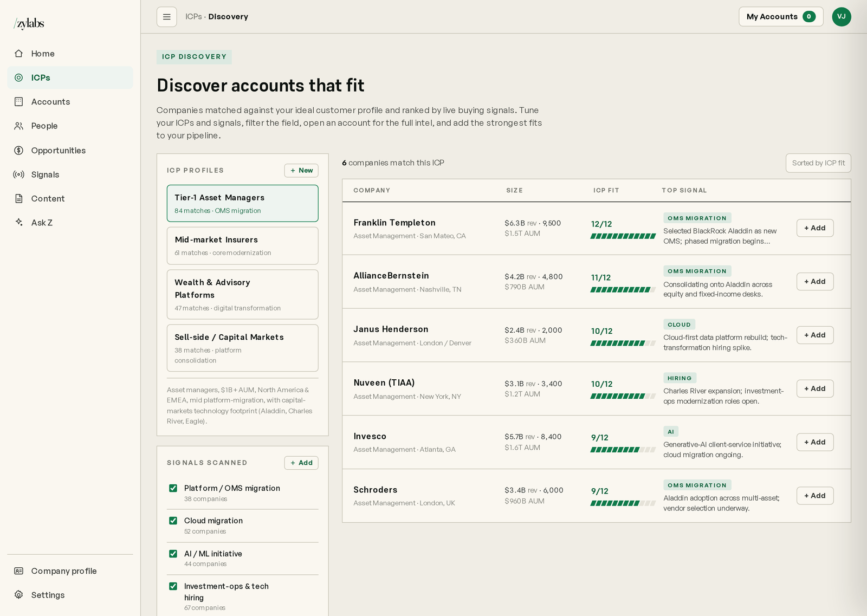Image resolution: width=867 pixels, height=616 pixels.
Task: Open People section
Action: [70, 126]
